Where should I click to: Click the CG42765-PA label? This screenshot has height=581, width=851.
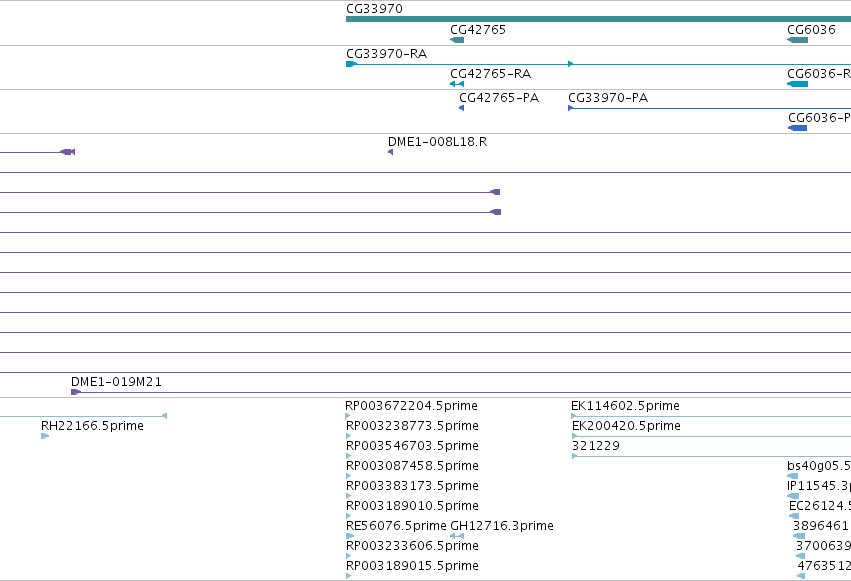pos(499,98)
